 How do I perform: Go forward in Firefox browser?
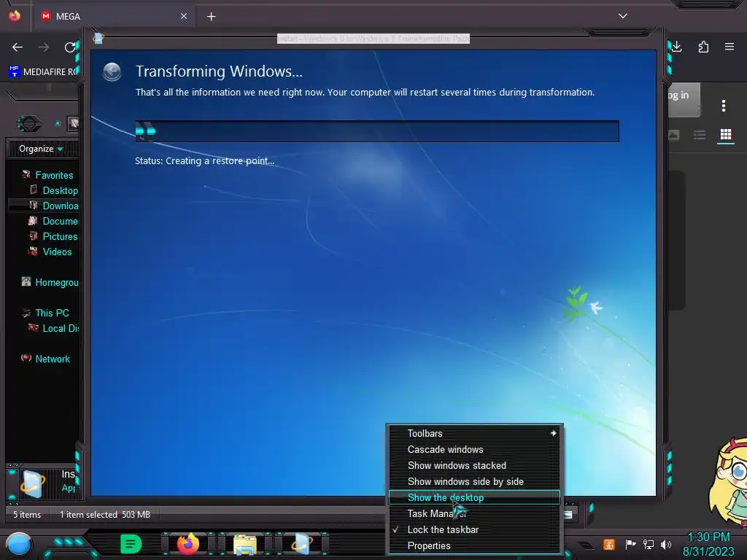click(x=44, y=47)
